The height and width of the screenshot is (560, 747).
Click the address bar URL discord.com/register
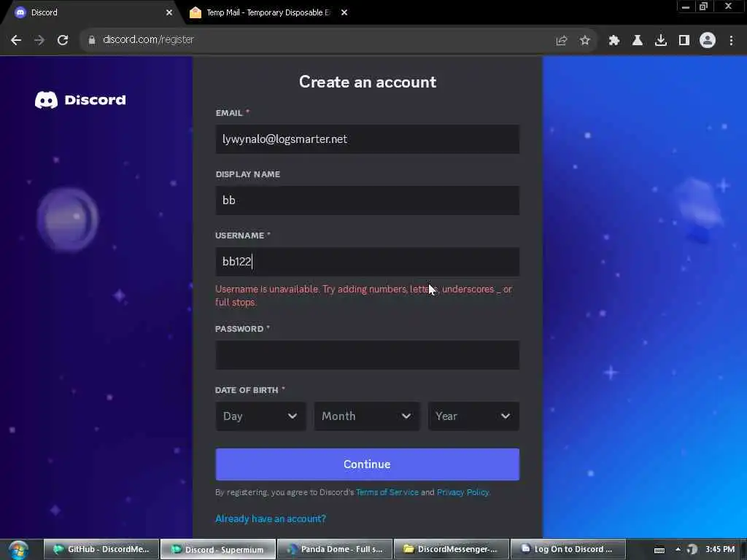click(x=148, y=40)
